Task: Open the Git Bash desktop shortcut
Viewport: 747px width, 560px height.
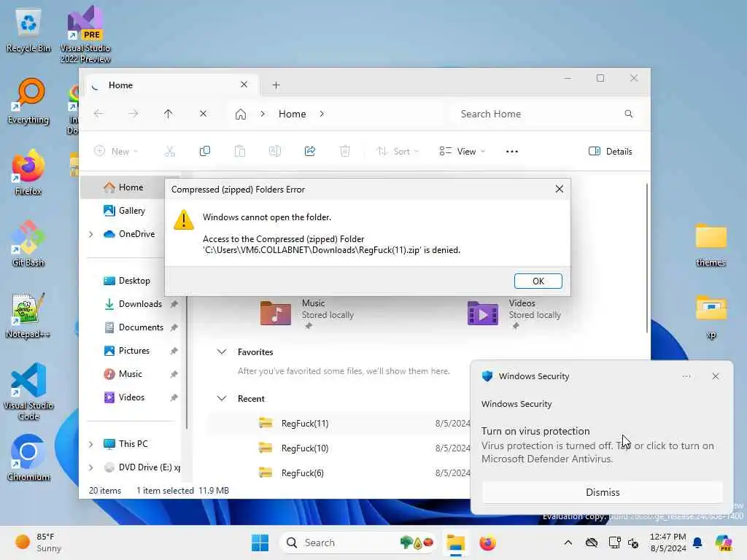Action: (x=28, y=244)
